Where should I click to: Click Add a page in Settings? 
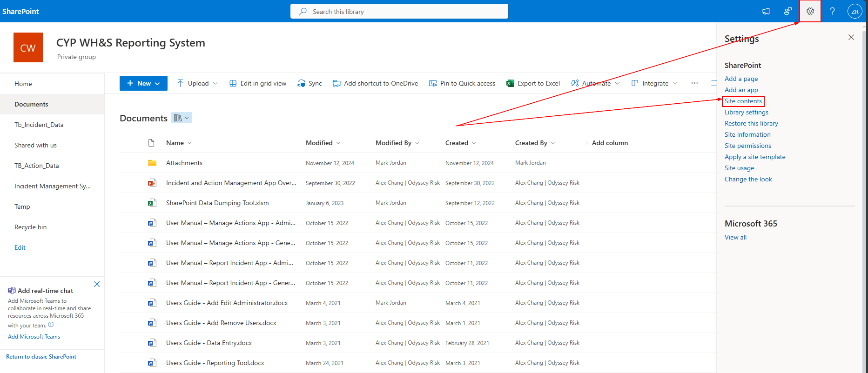[x=741, y=79]
